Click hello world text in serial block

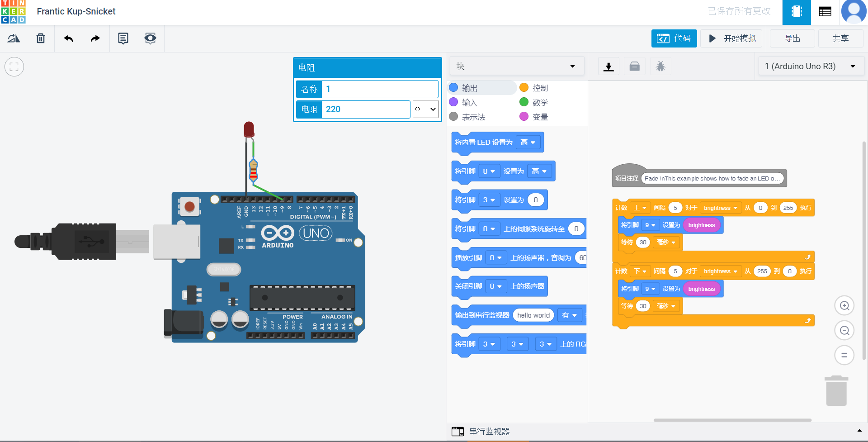[x=533, y=315]
